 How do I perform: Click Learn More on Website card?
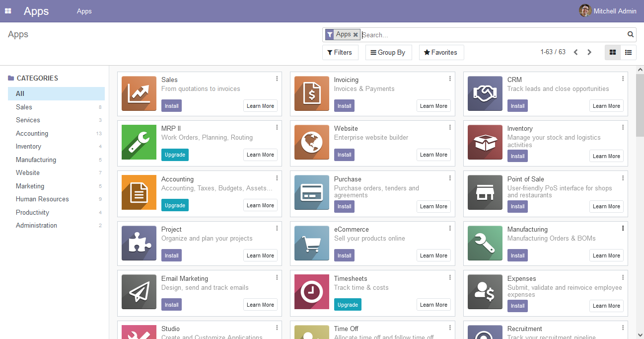click(433, 155)
